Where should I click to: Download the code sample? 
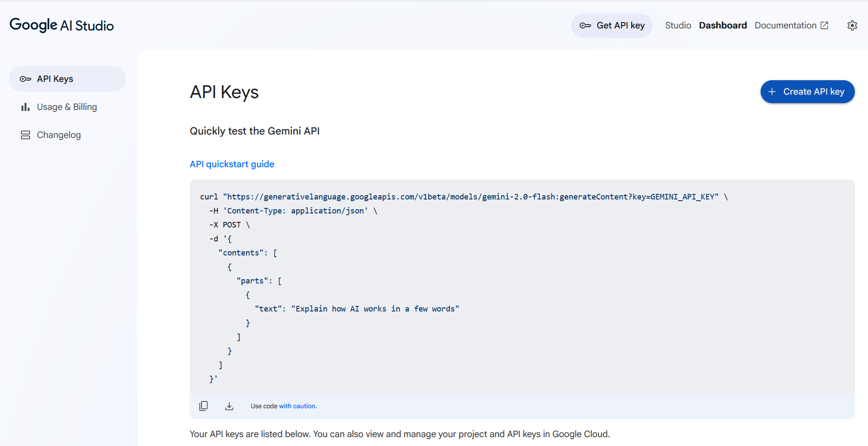tap(229, 406)
